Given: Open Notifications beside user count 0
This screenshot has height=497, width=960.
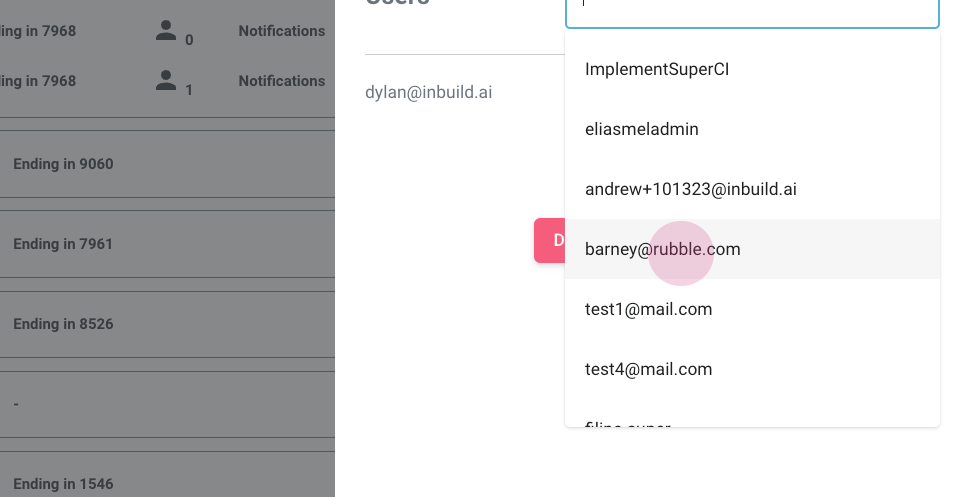Looking at the screenshot, I should tap(281, 31).
